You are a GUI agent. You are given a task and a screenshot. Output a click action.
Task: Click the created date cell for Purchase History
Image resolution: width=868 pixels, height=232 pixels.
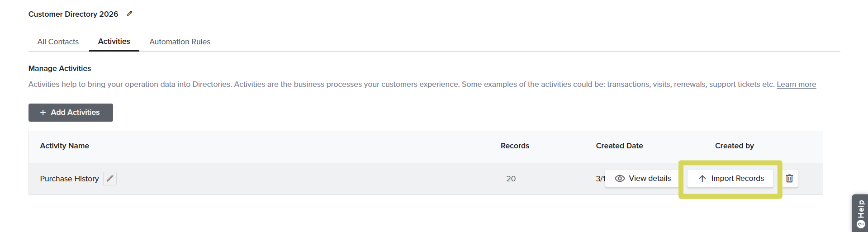pyautogui.click(x=600, y=179)
